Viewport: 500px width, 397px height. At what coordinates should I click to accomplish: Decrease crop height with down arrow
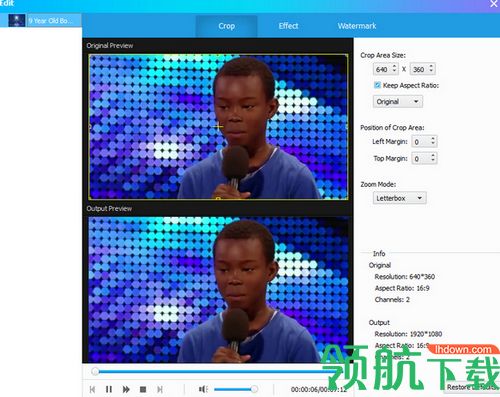(x=431, y=72)
